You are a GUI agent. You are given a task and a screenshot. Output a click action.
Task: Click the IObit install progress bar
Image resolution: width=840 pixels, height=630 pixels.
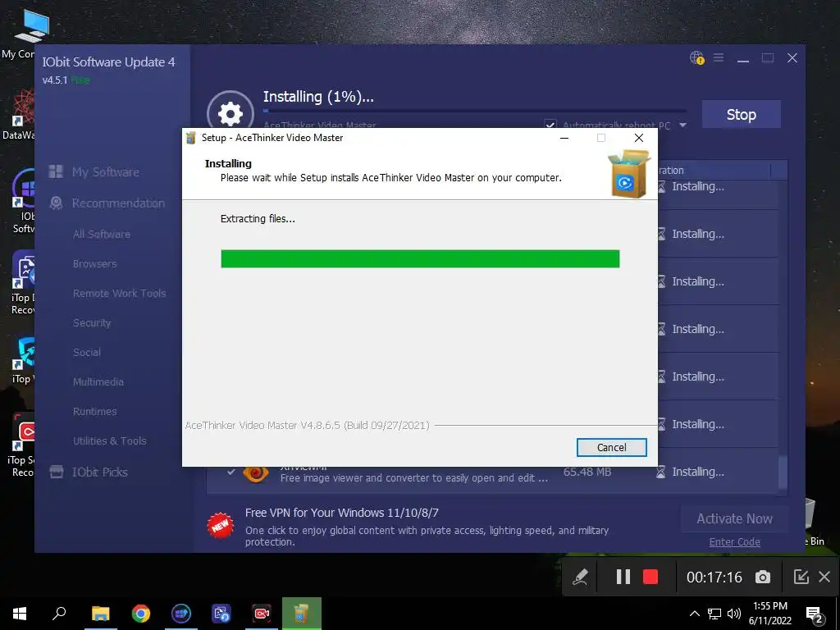(x=475, y=111)
